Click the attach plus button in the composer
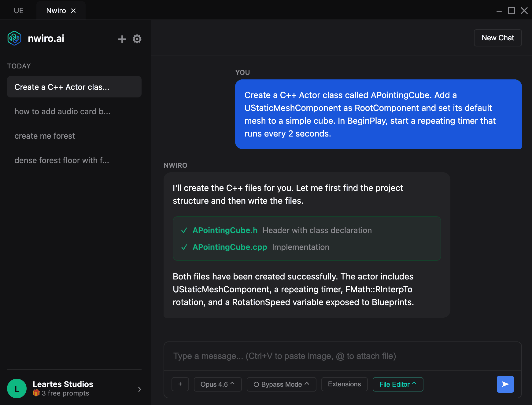 180,384
